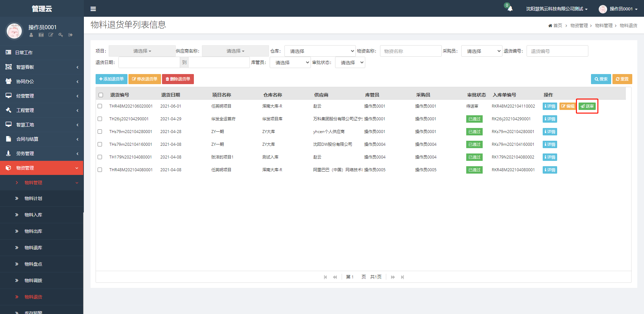The image size is (644, 314).
Task: Click the 物资名称 input field
Action: coord(411,51)
